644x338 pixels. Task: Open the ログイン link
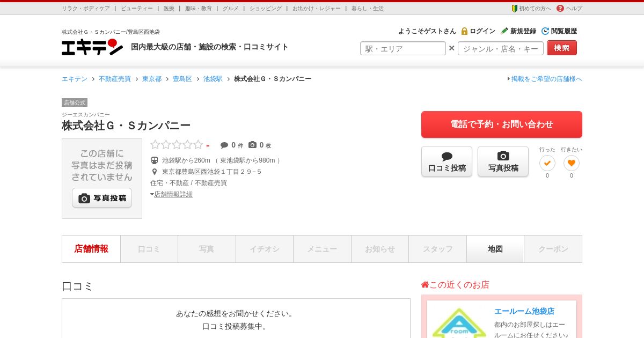click(482, 31)
